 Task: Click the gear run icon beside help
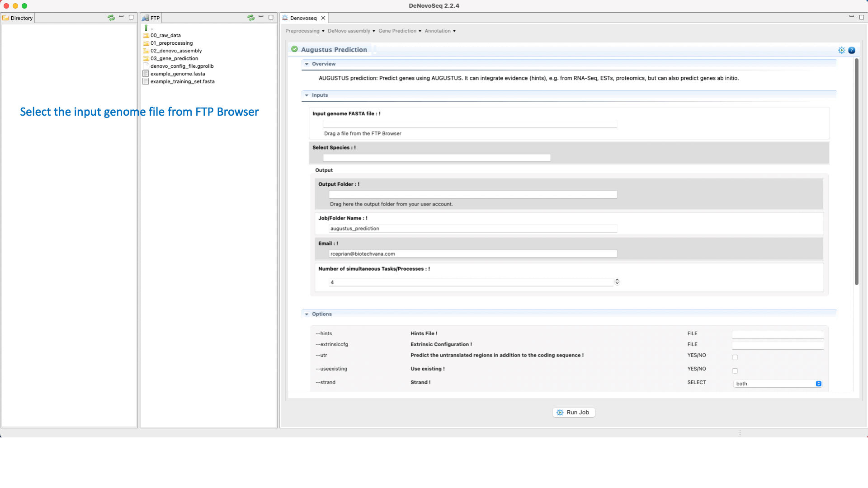pos(841,50)
